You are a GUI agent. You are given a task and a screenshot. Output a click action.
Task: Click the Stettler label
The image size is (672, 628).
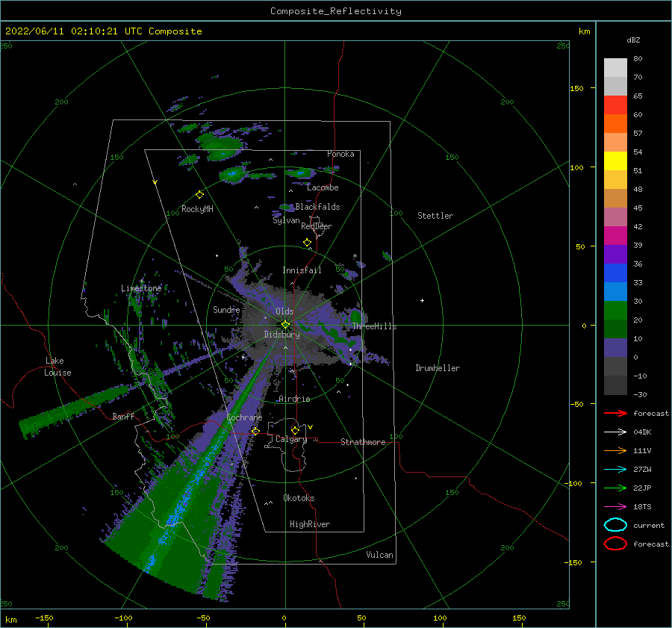435,216
